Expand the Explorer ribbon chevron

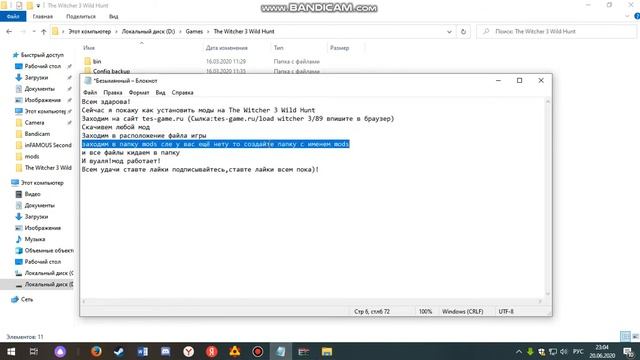point(627,16)
